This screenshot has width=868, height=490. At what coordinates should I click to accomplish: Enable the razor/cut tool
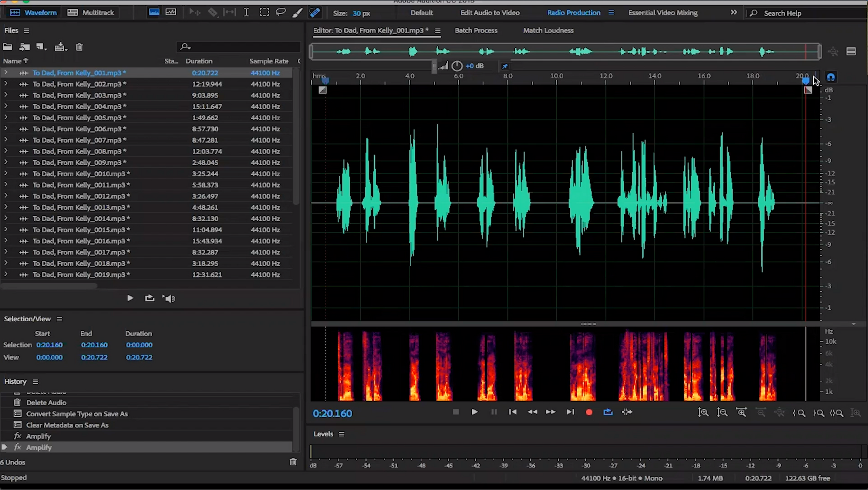tap(212, 13)
